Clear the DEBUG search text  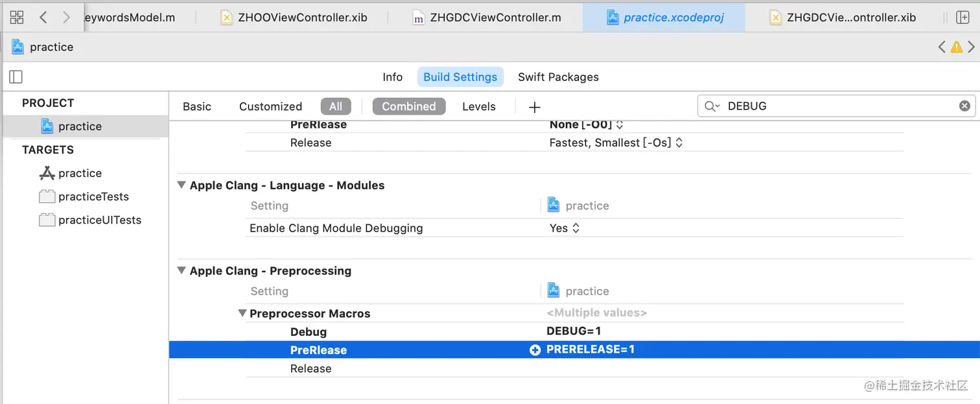point(964,106)
